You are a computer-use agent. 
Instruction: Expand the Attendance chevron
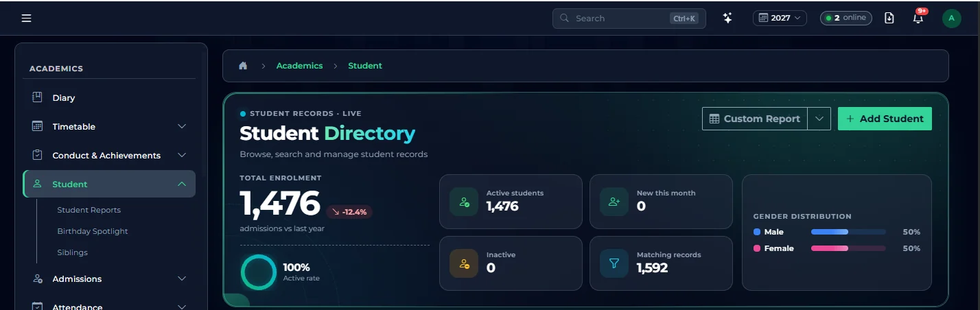[x=182, y=307]
